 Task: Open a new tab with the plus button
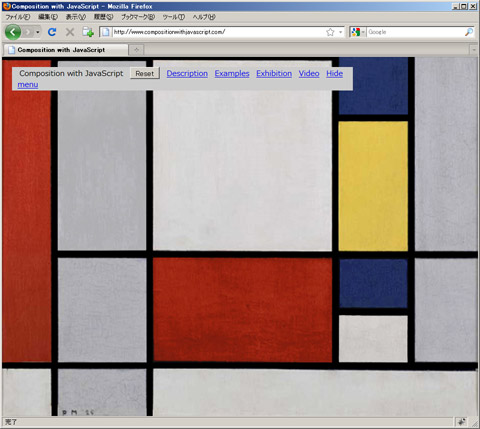click(x=136, y=50)
